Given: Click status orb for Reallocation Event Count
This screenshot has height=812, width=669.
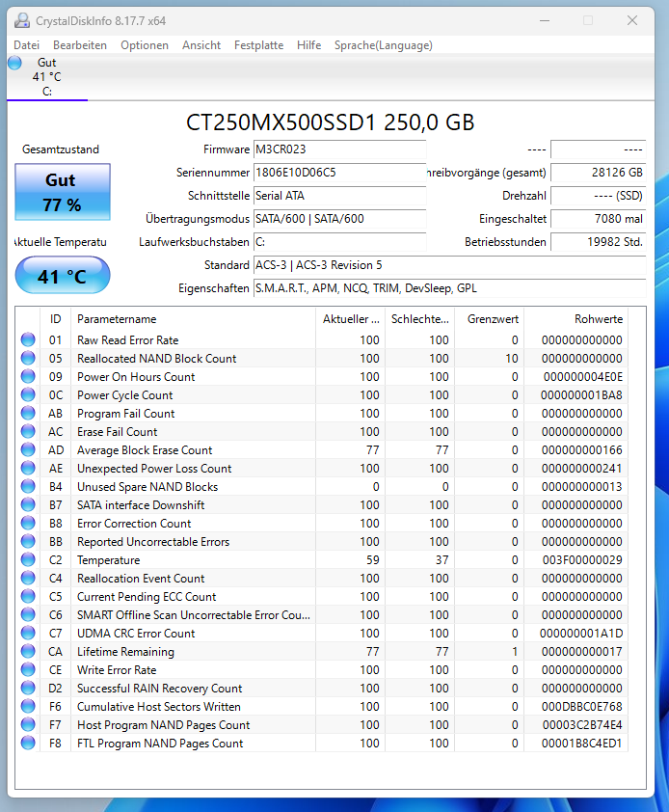Looking at the screenshot, I should 28,578.
